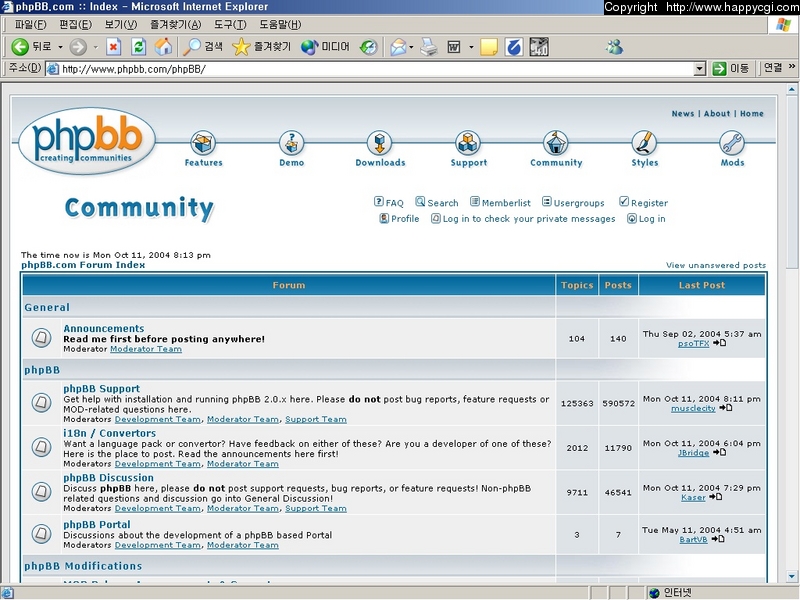Open the i18n / Convertors forum link
The height and width of the screenshot is (600, 800).
point(110,433)
